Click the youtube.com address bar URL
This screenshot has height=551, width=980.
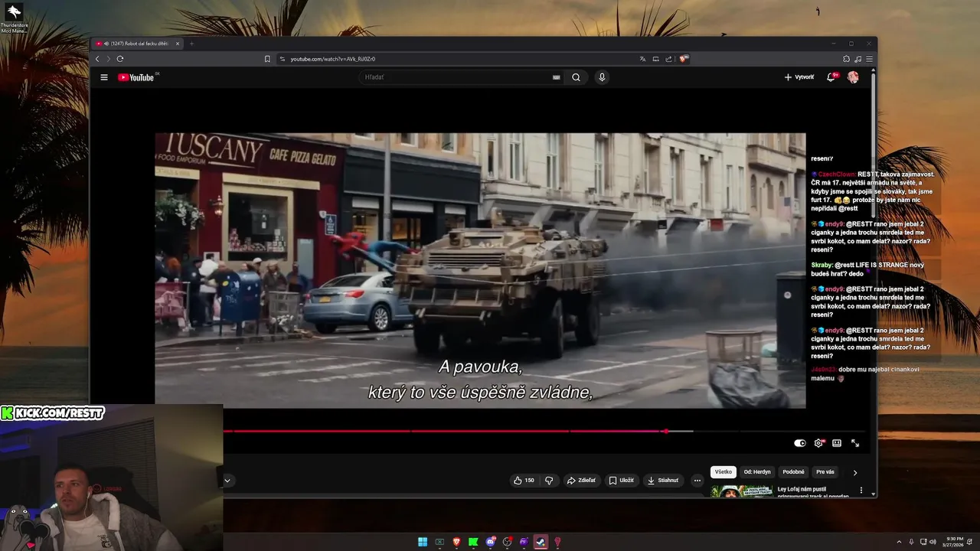click(333, 59)
